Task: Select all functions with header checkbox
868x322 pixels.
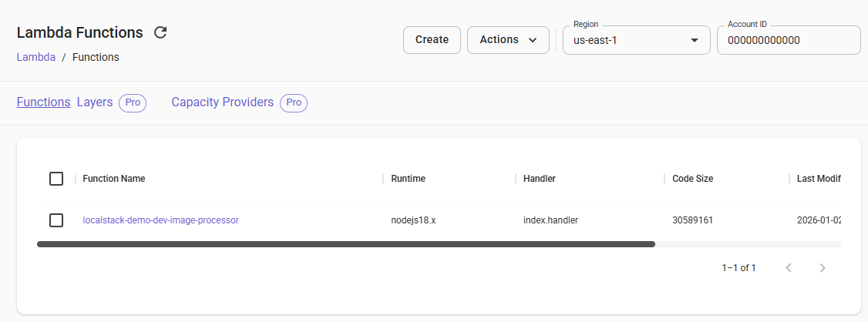Action: [x=56, y=179]
